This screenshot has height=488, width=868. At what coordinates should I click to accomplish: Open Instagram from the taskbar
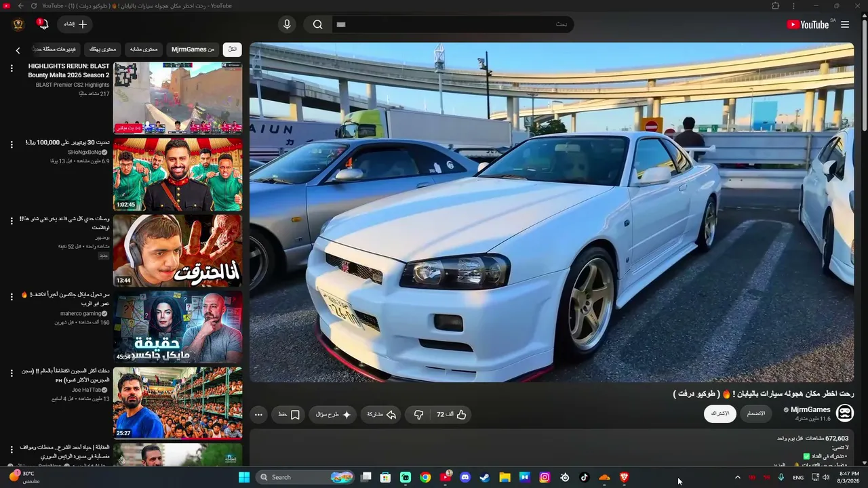545,477
